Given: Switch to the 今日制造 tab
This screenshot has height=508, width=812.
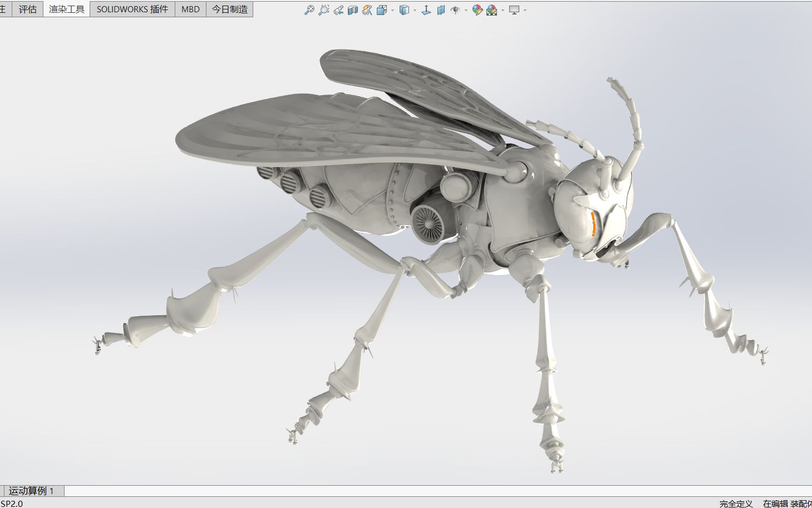Looking at the screenshot, I should click(230, 9).
